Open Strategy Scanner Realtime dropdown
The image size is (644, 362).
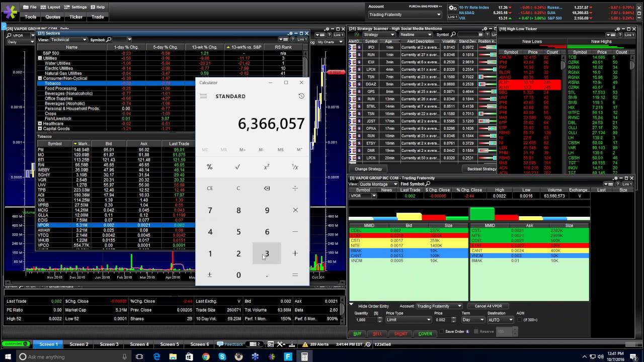[417, 35]
